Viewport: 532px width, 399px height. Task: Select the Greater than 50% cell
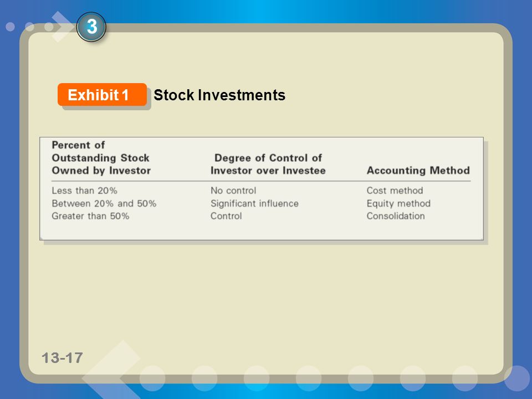90,216
